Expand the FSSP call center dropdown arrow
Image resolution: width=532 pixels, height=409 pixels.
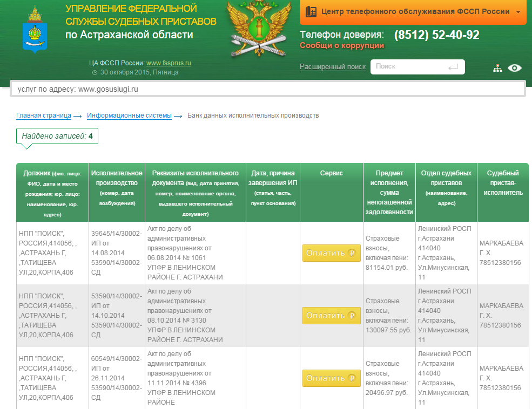518,12
